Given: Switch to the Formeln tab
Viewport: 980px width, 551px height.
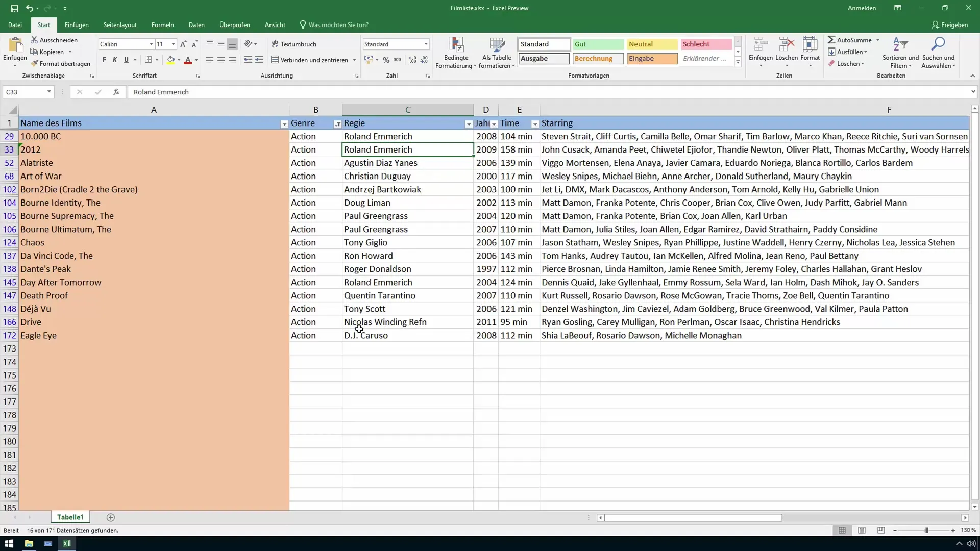Looking at the screenshot, I should coord(162,24).
